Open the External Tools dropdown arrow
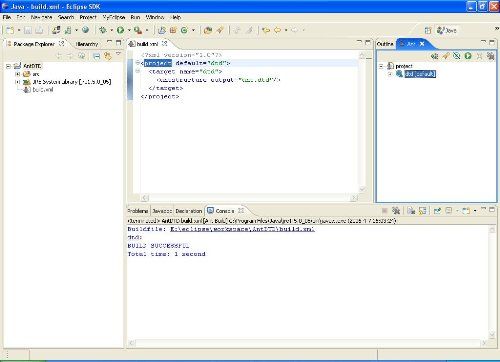This screenshot has height=362, width=500. click(147, 30)
